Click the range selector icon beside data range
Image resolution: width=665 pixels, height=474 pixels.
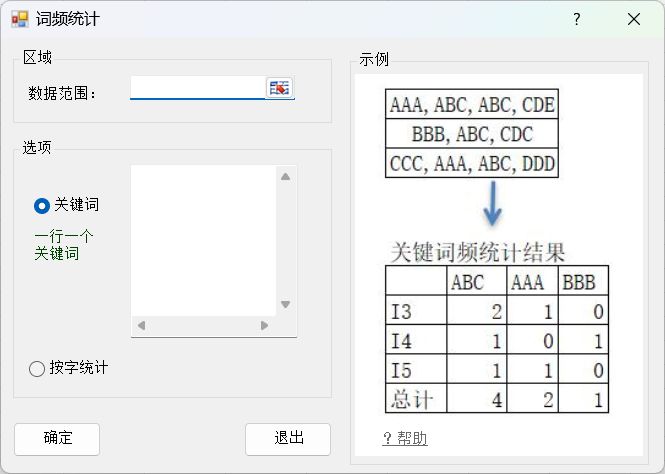pos(279,88)
